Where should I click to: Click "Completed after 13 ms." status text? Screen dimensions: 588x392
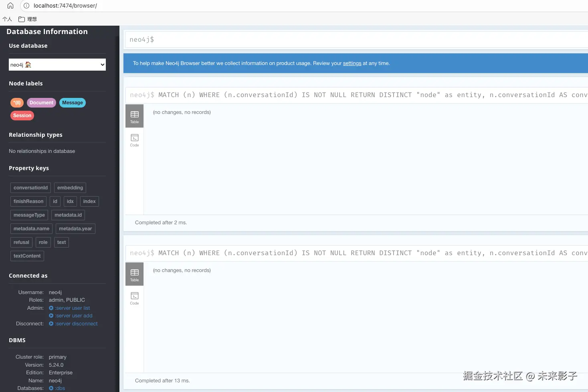162,381
